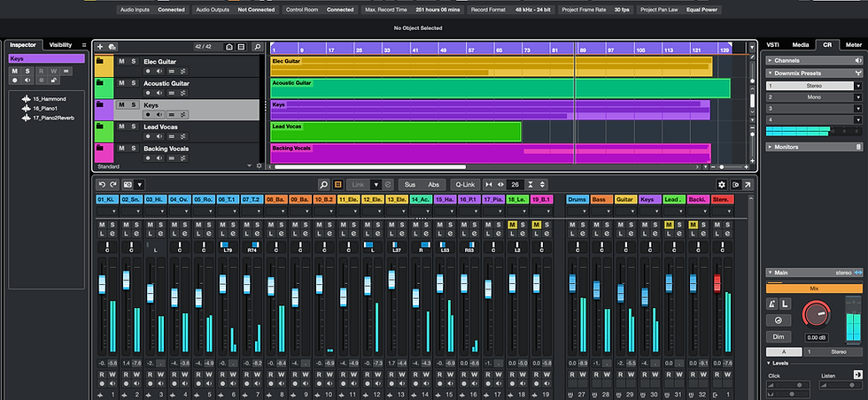The width and height of the screenshot is (868, 400).
Task: Mute the Lead Vocas track
Action: pyautogui.click(x=121, y=127)
